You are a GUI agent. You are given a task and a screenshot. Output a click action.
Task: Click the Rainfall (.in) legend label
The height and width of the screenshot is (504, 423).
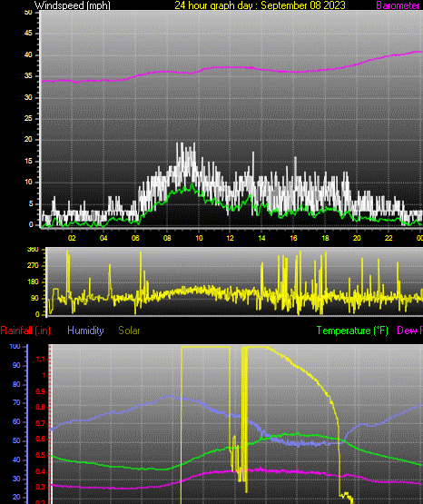tap(25, 331)
